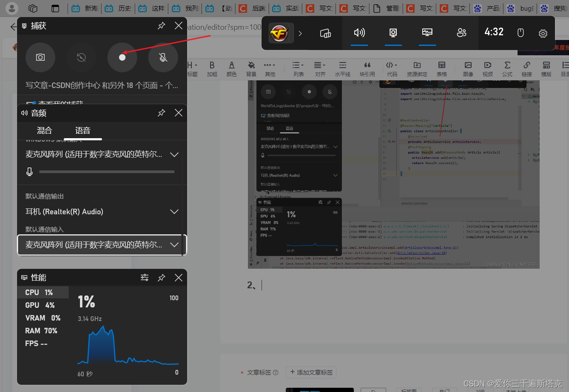Toggle the capture widget from Game Bar
This screenshot has width=569, height=392.
point(393,33)
